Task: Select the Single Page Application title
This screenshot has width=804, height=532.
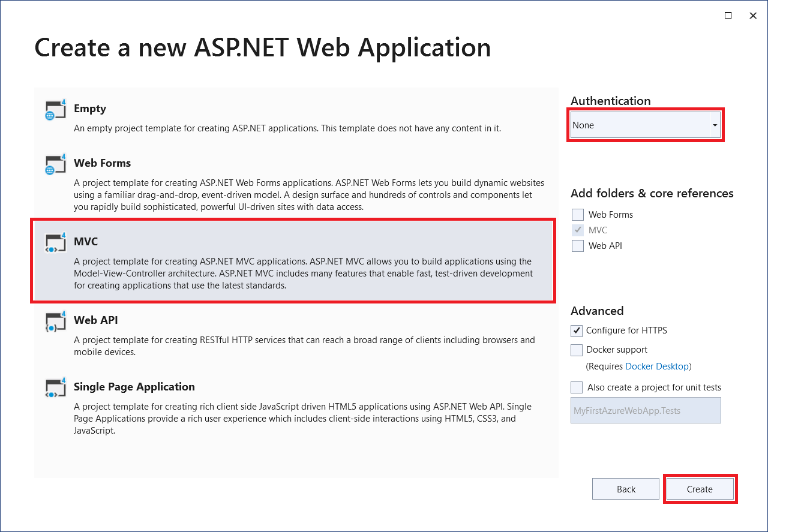Action: point(134,387)
